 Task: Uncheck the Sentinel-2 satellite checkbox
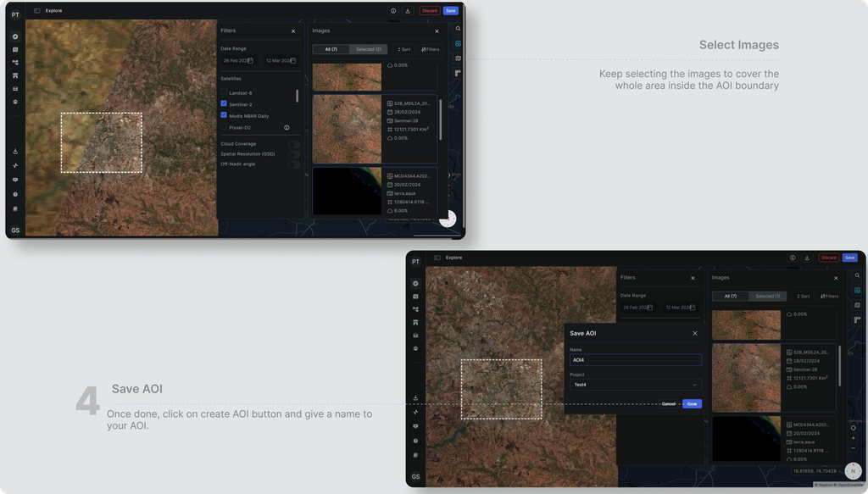pos(224,103)
